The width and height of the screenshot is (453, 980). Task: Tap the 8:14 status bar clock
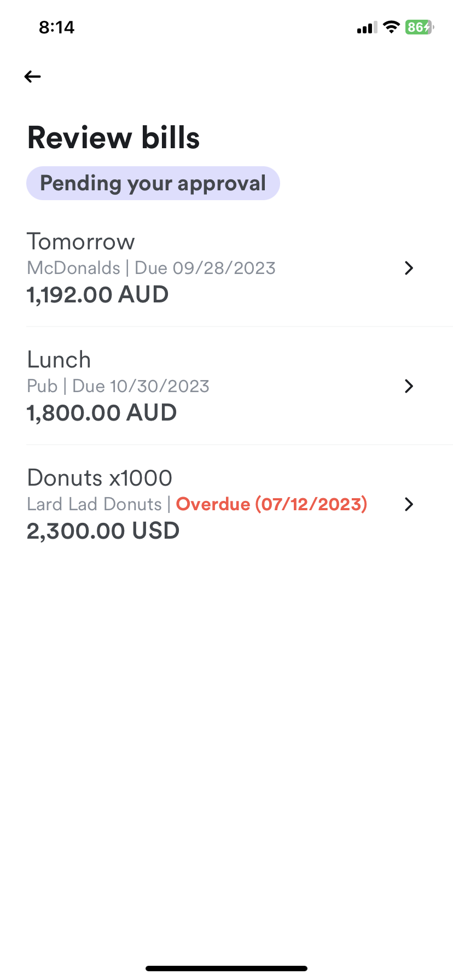pyautogui.click(x=56, y=27)
